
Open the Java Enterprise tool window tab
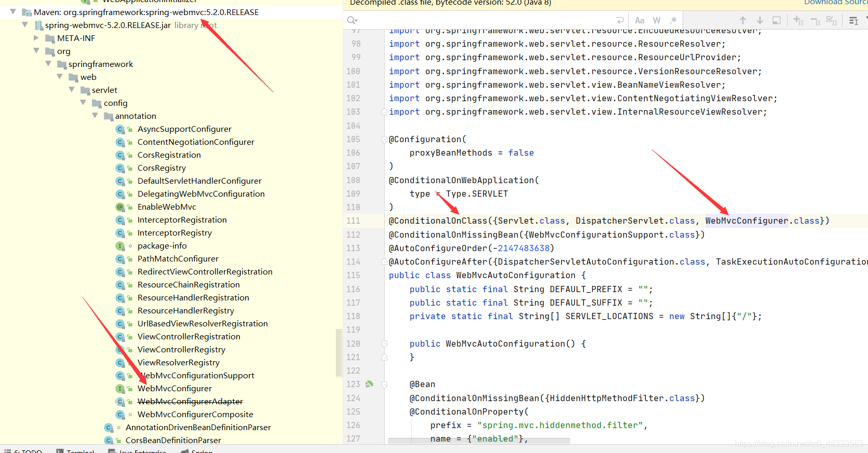(x=137, y=450)
